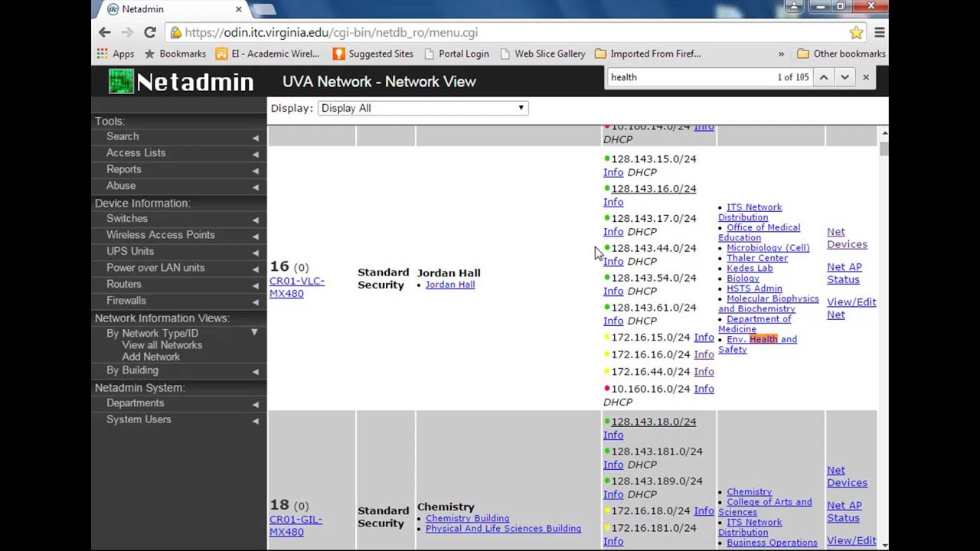This screenshot has height=551, width=980.
Task: Open the Suggested Sites bookmark
Action: [x=374, y=54]
